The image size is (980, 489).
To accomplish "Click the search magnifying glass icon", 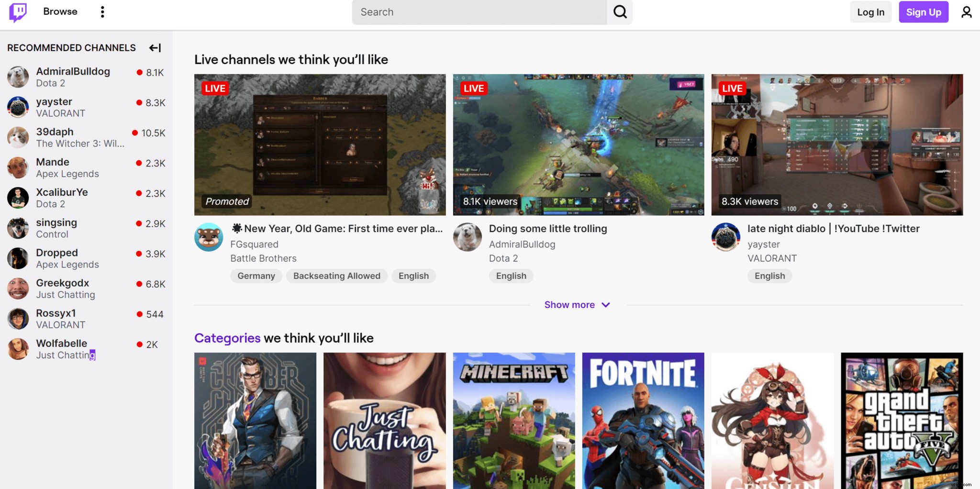I will pyautogui.click(x=620, y=11).
